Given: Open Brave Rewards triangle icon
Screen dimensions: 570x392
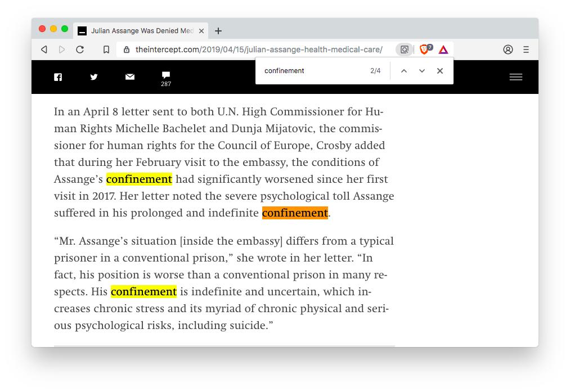Looking at the screenshot, I should coord(443,49).
